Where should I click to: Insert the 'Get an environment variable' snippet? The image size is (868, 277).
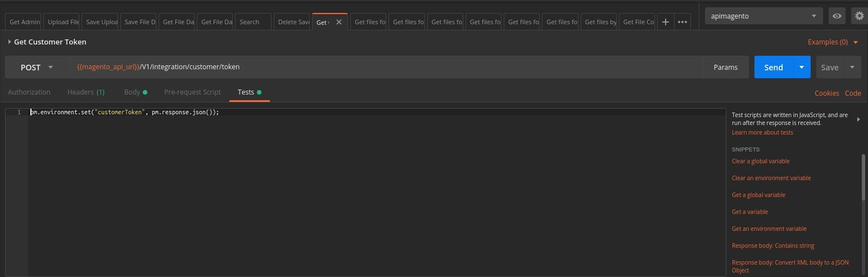coord(769,229)
